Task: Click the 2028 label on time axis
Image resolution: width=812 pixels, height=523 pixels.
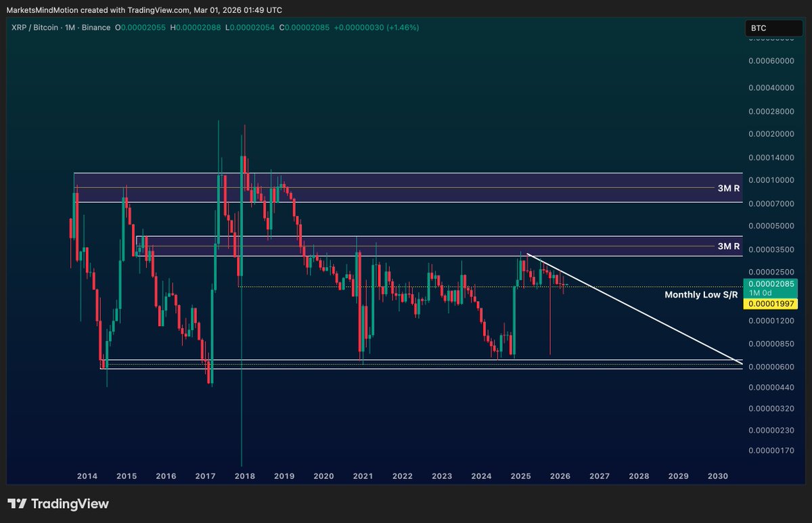Action: click(x=639, y=476)
